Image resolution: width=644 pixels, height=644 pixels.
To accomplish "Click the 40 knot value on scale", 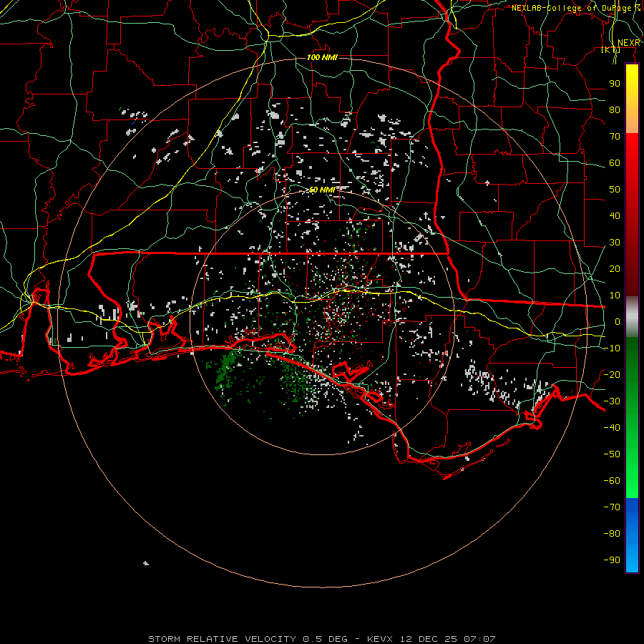I will 615,216.
